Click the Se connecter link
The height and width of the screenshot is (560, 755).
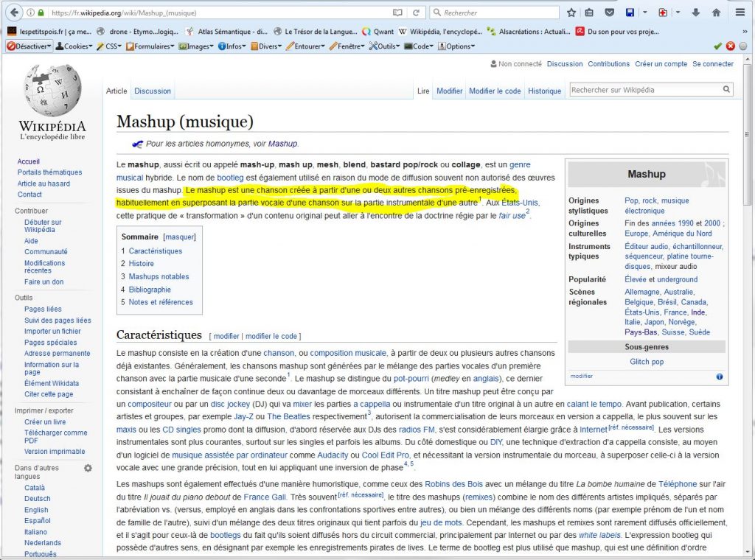(712, 64)
